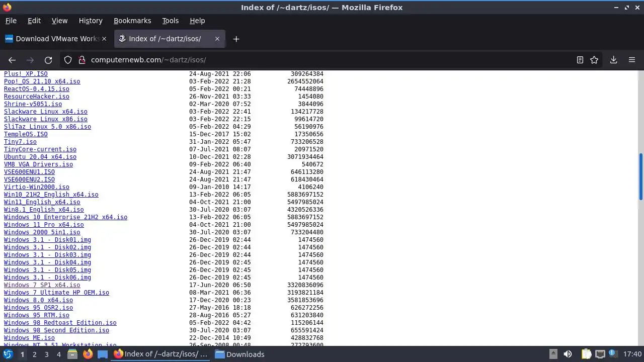Open the volume control tray icon
Viewport: 644px width, 362px height.
tap(568, 354)
